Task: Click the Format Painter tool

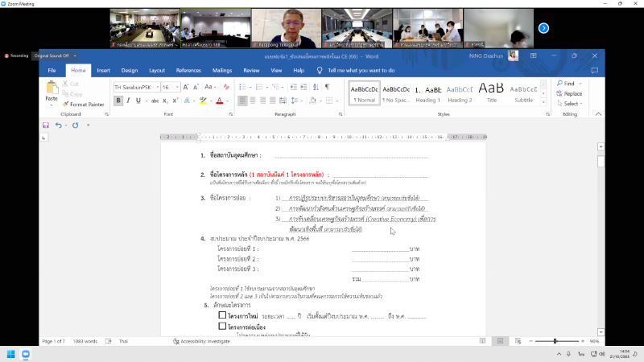Action: tap(82, 104)
